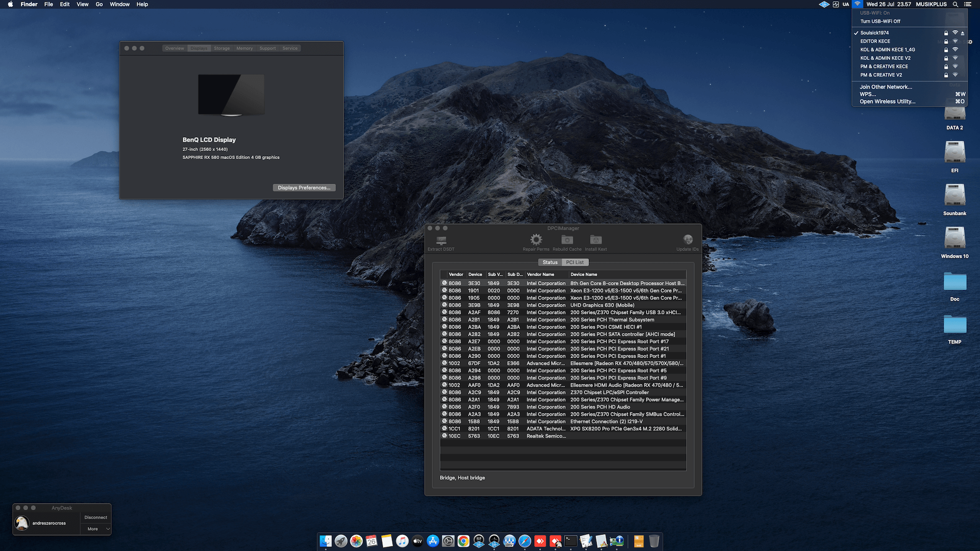Click the Rebuild Cache toolbar icon

(x=567, y=240)
